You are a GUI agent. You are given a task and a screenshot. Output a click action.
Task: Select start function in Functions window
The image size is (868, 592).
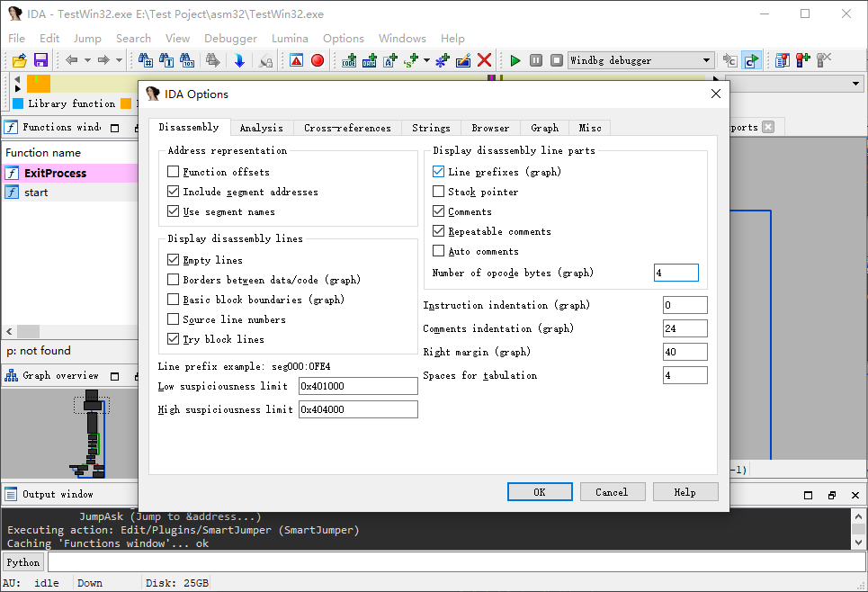pyautogui.click(x=70, y=193)
